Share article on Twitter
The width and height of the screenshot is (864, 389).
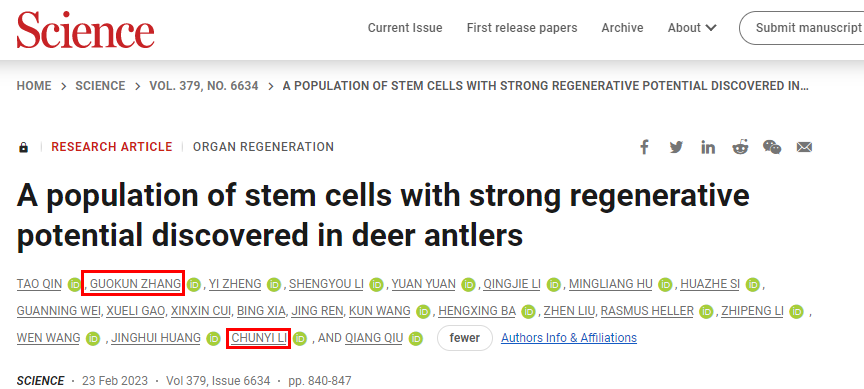pyautogui.click(x=676, y=147)
